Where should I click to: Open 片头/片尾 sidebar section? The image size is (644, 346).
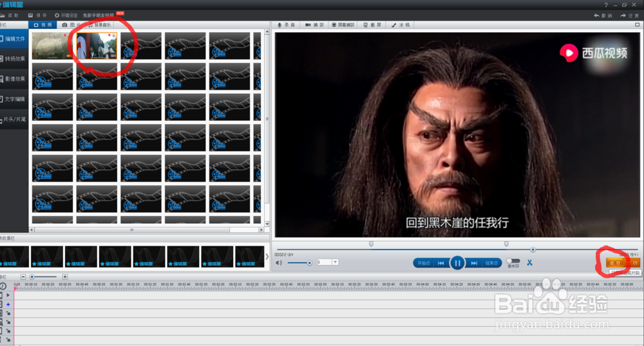pyautogui.click(x=14, y=119)
